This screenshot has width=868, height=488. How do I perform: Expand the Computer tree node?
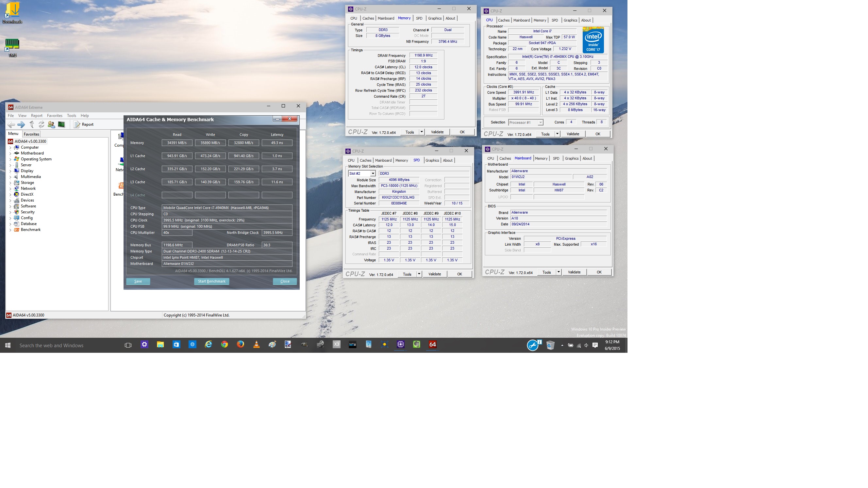tap(10, 148)
